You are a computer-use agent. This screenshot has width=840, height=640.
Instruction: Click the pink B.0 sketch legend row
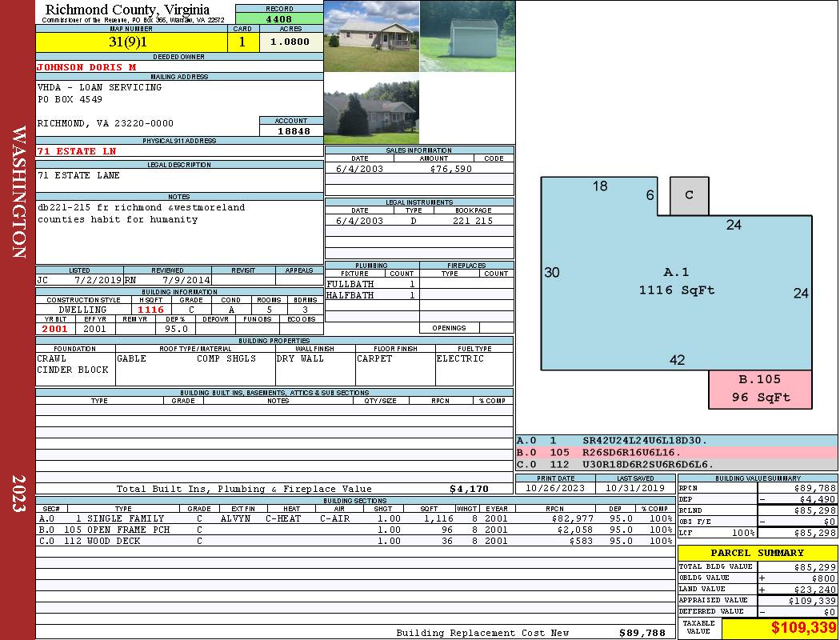click(x=676, y=452)
